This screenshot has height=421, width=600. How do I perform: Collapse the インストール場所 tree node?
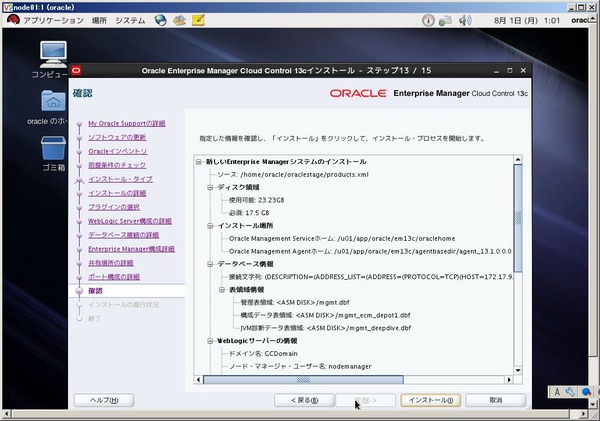pyautogui.click(x=210, y=226)
